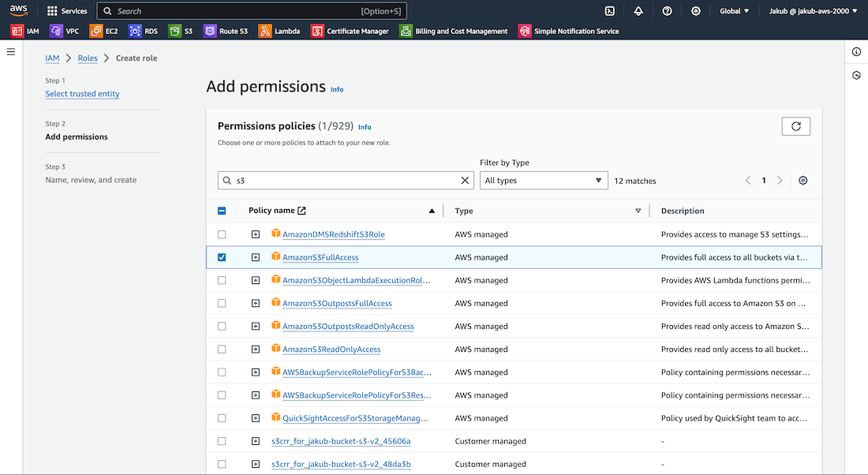Check the AmazonS3ReadOnlyAccess policy checkbox

[x=222, y=350]
